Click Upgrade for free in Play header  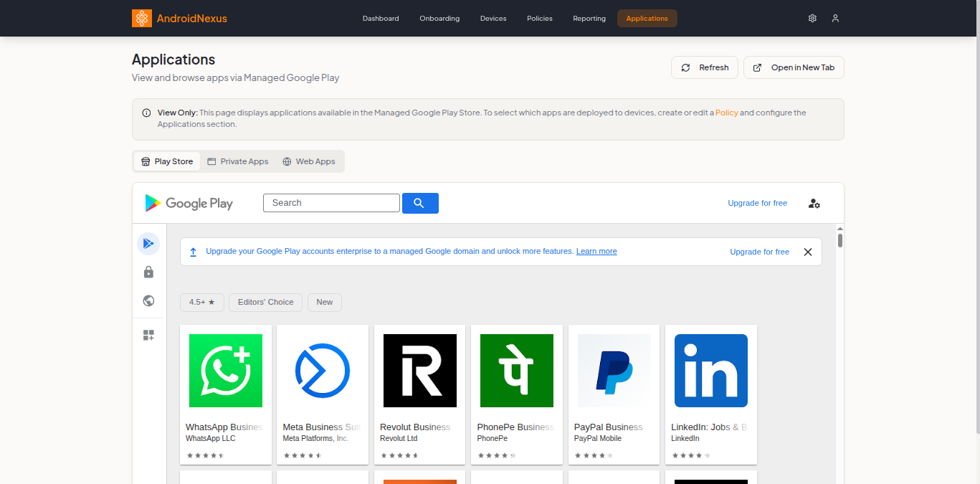757,203
